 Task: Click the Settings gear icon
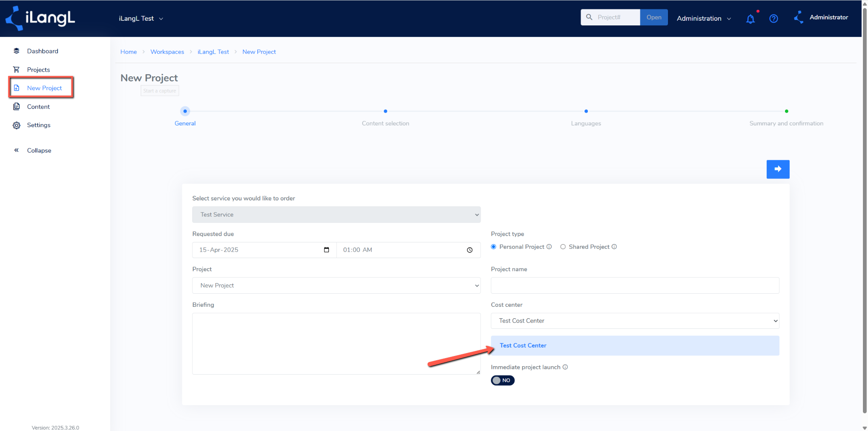tap(17, 125)
